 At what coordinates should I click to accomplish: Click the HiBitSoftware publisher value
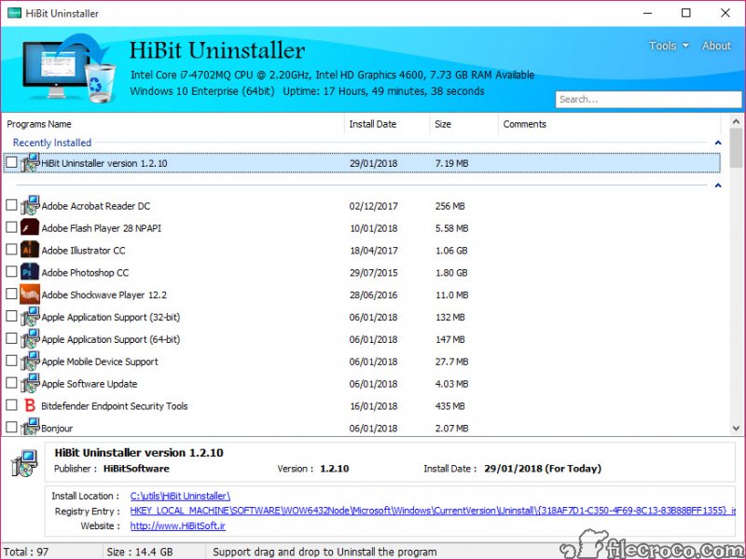(136, 469)
